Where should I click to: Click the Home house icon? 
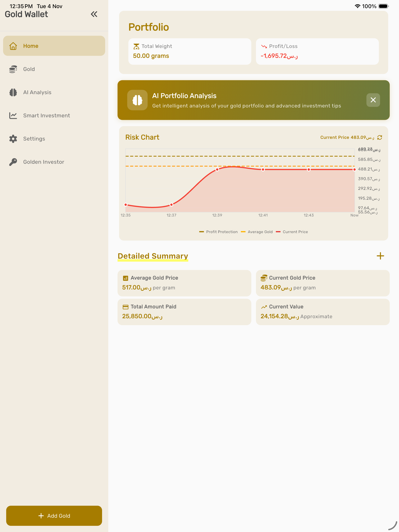coord(13,46)
